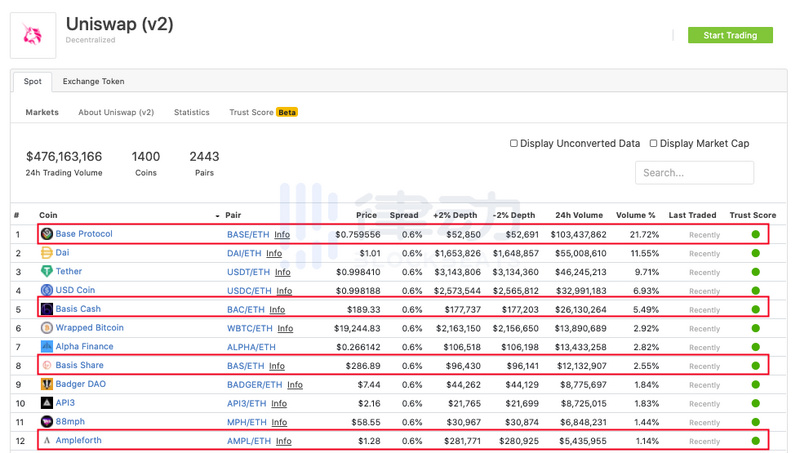This screenshot has height=453, width=800.
Task: Switch to the Exchange Token tab
Action: 93,81
